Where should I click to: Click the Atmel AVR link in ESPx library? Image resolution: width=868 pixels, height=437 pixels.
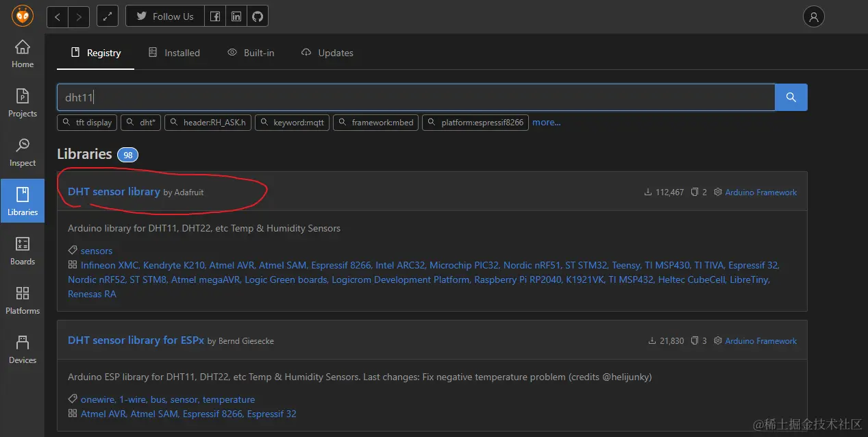coord(103,414)
